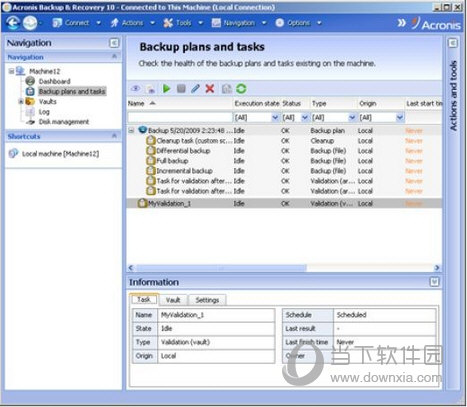Open the Actions menu
The image size is (467, 407).
(133, 23)
